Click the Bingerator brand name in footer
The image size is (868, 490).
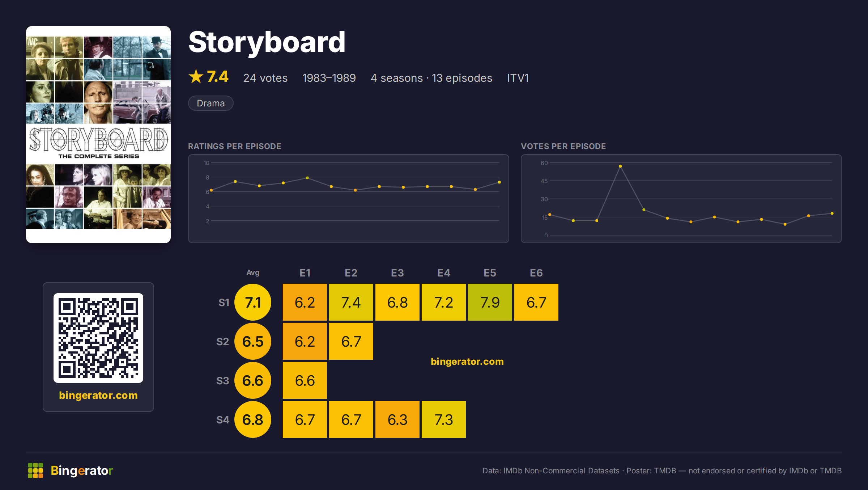82,470
